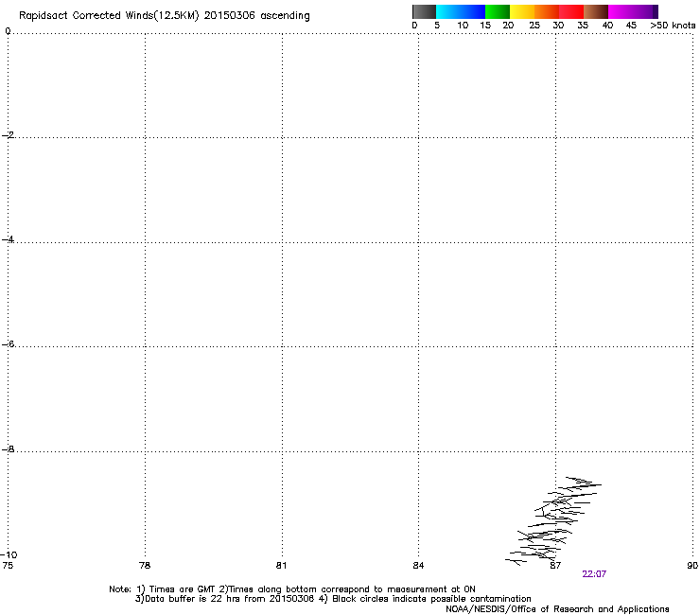This screenshot has height=615, width=700.
Task: Click the legend value '45'
Action: click(631, 26)
